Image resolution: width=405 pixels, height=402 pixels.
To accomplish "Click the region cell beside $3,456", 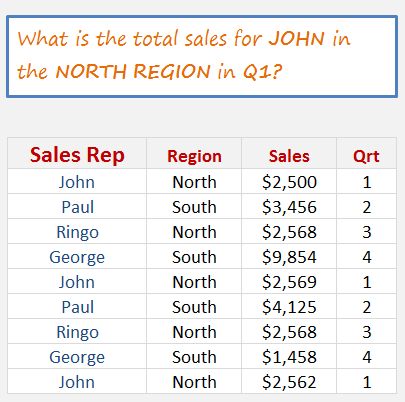I will click(194, 206).
